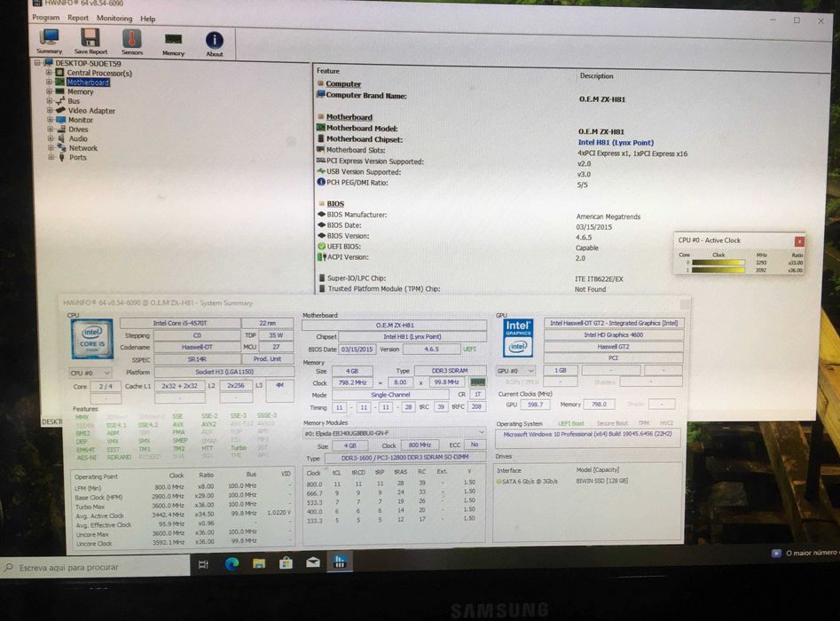Click the Computer Brand Name icon
Screen dimensions: 840x621
320,95
